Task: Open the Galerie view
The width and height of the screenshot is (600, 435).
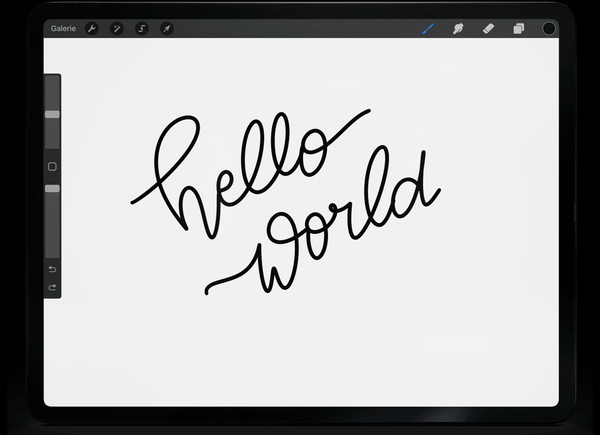Action: [x=63, y=28]
